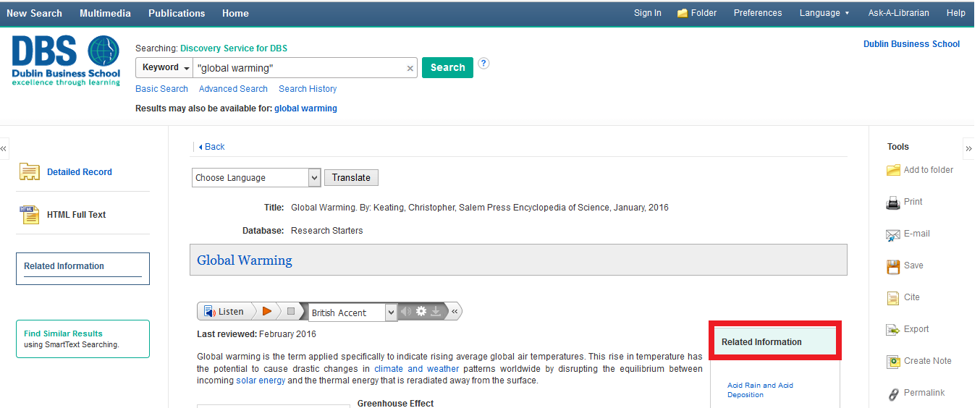The width and height of the screenshot is (980, 408).
Task: Click the Cite tool icon
Action: 893,298
